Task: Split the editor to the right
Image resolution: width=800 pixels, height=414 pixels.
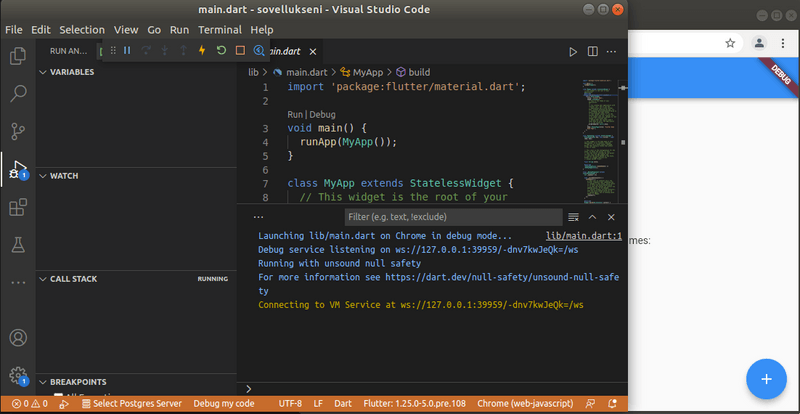Action: (x=592, y=51)
